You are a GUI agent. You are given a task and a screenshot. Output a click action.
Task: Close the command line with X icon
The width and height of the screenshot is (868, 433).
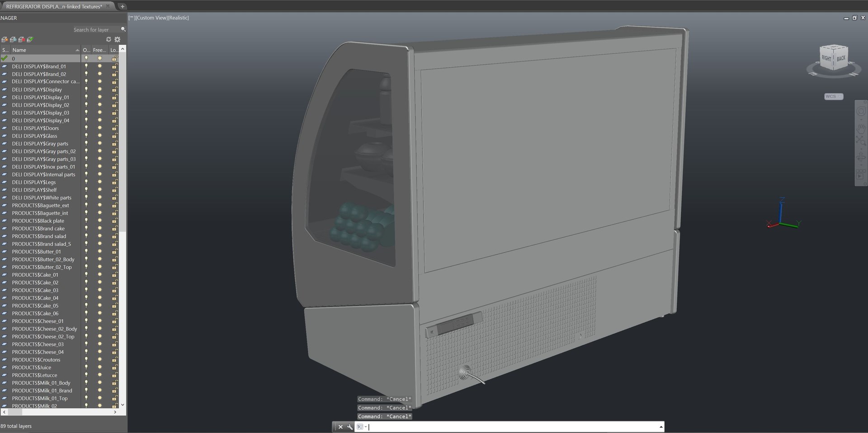[340, 427]
